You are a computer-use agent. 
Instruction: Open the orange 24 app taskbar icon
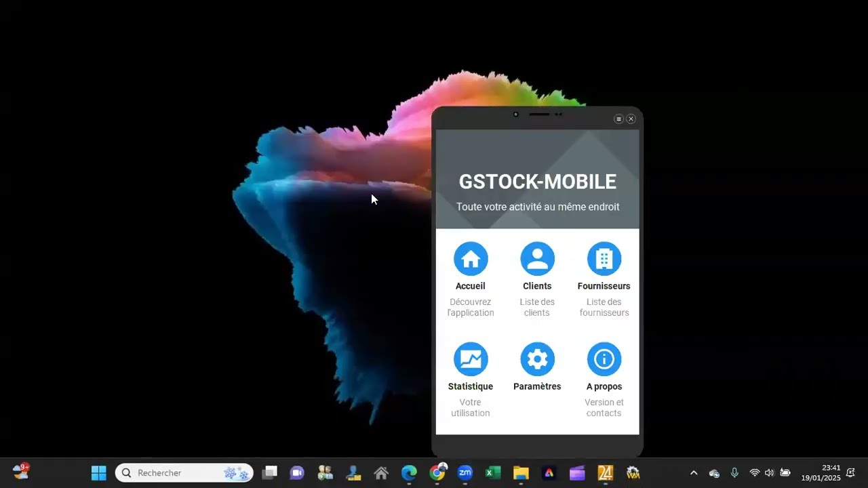605,472
